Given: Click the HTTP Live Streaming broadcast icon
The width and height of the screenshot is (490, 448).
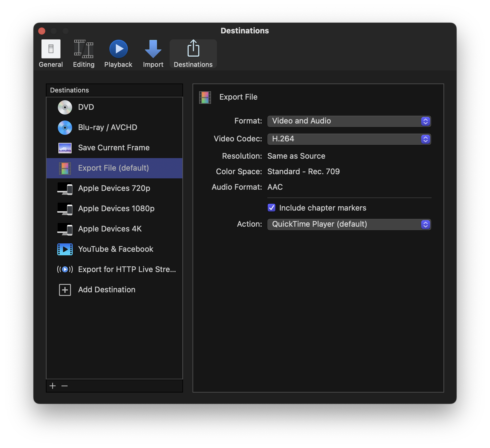Looking at the screenshot, I should [65, 270].
